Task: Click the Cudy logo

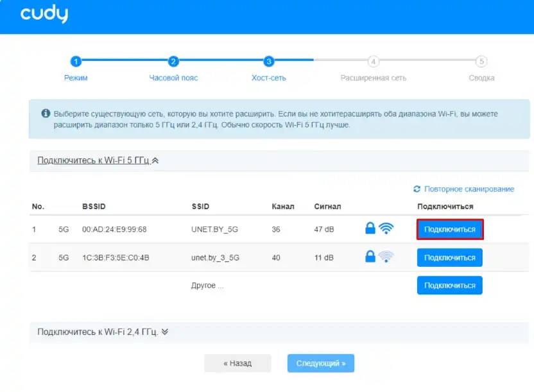Action: (x=44, y=14)
